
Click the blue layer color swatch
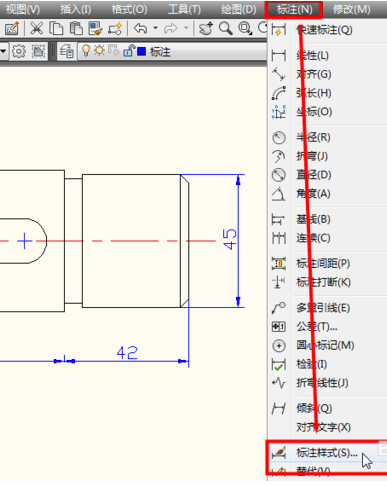pyautogui.click(x=142, y=52)
